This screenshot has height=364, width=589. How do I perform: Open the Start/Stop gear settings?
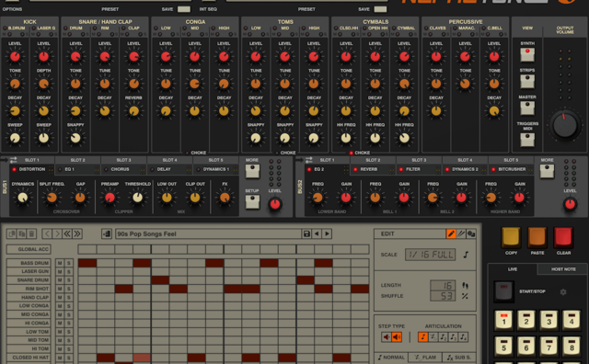563,291
